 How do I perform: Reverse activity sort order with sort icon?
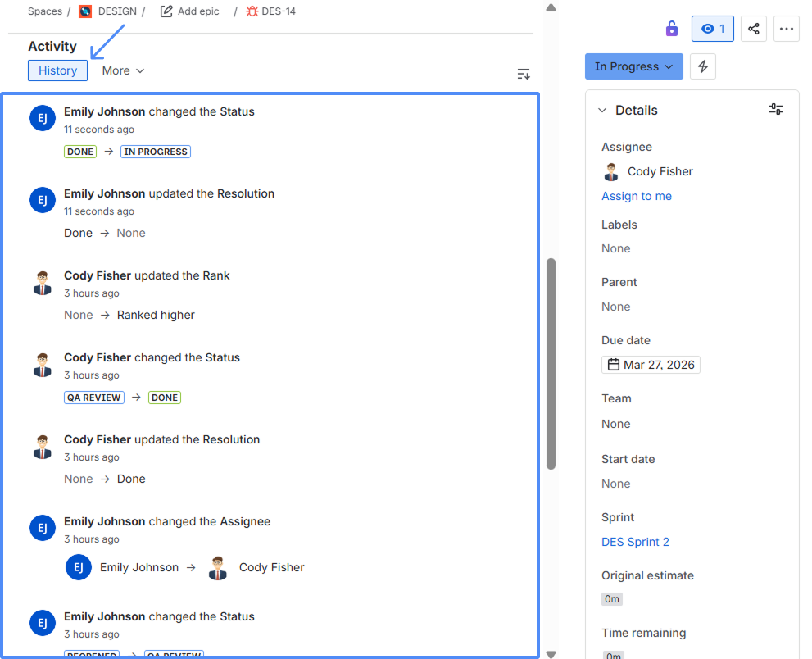point(524,73)
